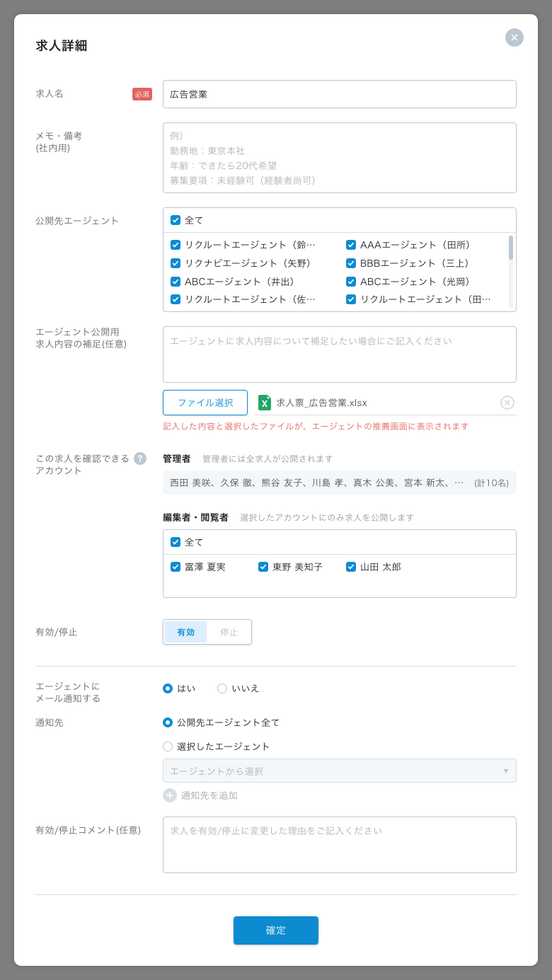
Task: Uncheck 全て in 公開先エージェント
Action: click(176, 220)
